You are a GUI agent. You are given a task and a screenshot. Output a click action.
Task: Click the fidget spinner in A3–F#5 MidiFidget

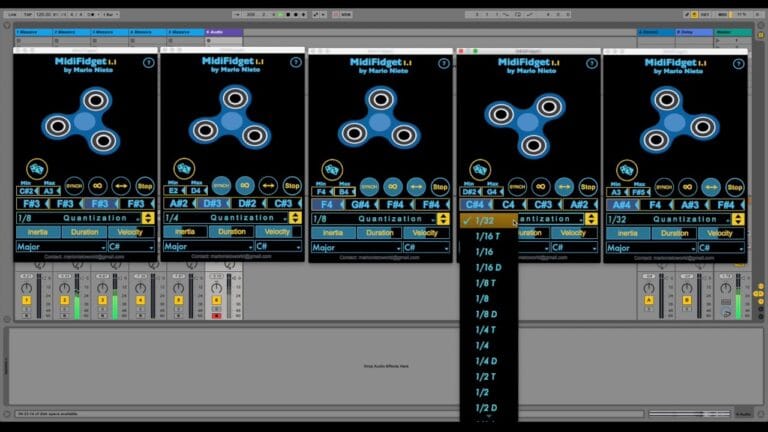pyautogui.click(x=679, y=122)
